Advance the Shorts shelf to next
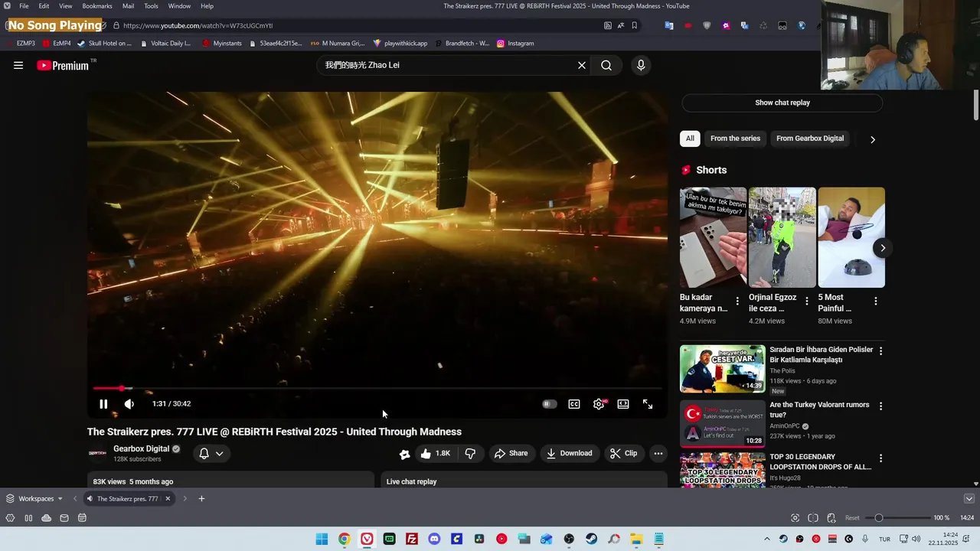This screenshot has height=551, width=980. [x=882, y=248]
